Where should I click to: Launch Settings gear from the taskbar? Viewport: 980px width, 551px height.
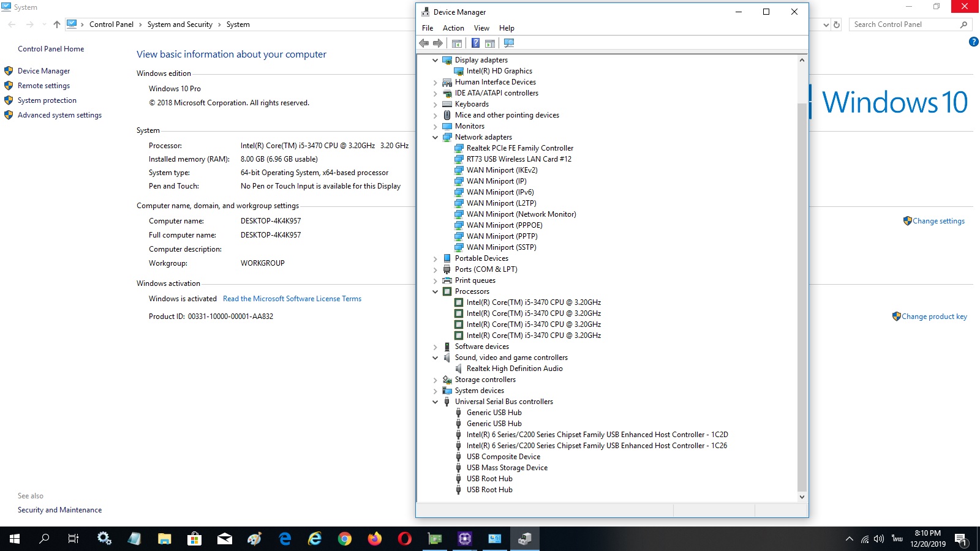pos(104,539)
